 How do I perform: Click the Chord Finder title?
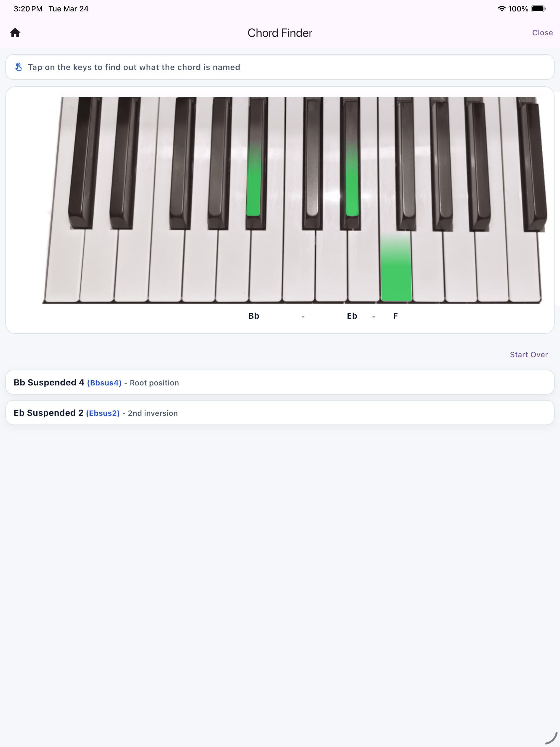[x=280, y=33]
